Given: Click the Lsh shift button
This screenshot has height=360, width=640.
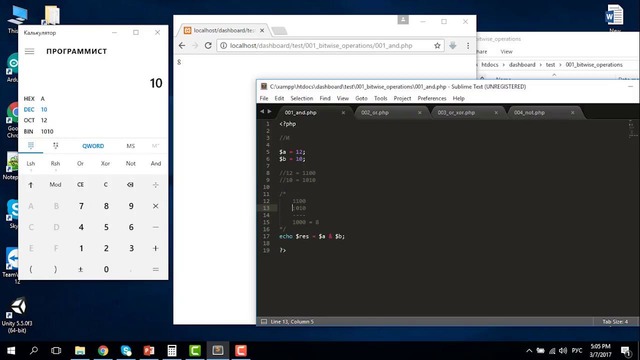Looking at the screenshot, I should pos(31,164).
